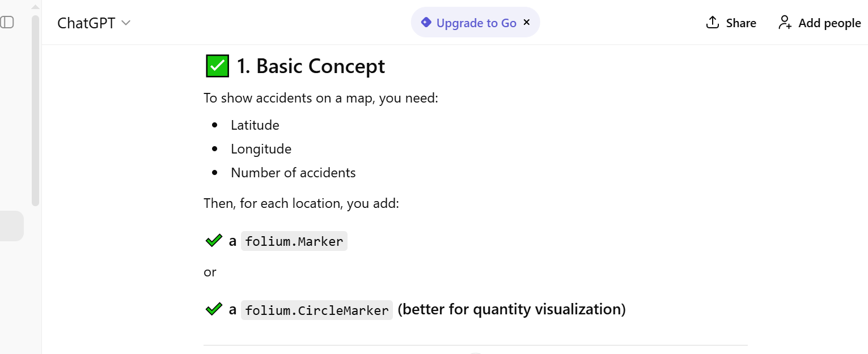Screen dimensions: 868x354
Task: Click the "Number of accidents" bullet item
Action: pos(293,173)
